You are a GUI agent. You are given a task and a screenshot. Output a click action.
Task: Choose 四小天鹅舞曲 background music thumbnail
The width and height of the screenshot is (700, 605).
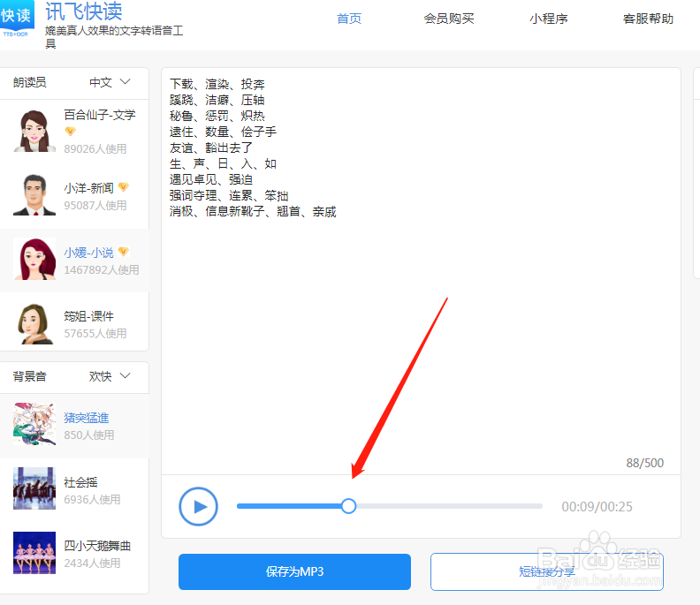[34, 552]
